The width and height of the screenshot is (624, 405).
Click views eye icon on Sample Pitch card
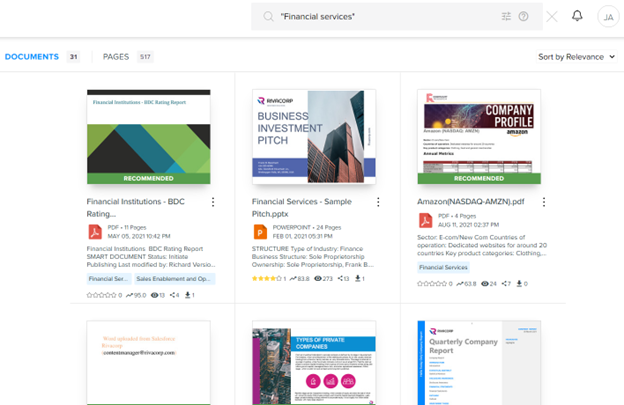[318, 278]
